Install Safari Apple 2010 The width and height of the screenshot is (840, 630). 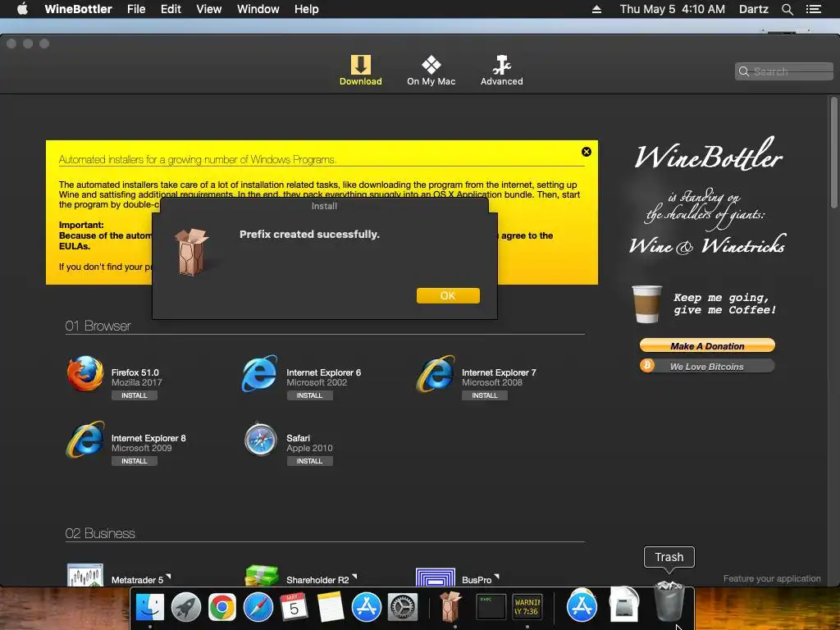pyautogui.click(x=309, y=461)
